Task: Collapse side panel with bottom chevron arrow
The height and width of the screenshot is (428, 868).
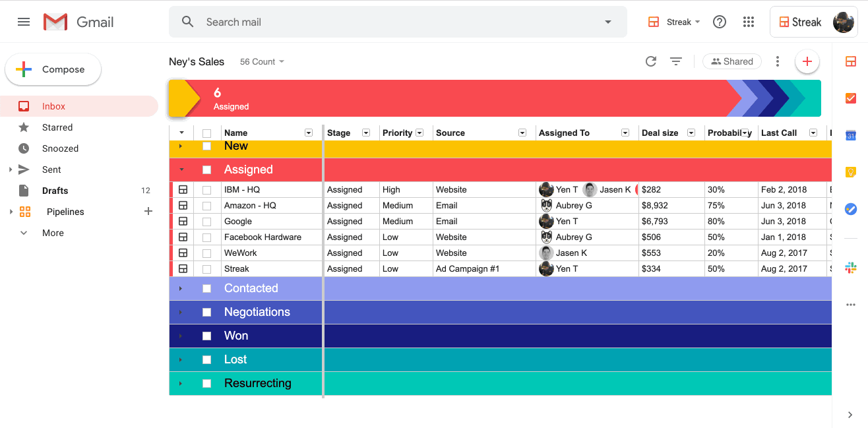Action: 851,415
